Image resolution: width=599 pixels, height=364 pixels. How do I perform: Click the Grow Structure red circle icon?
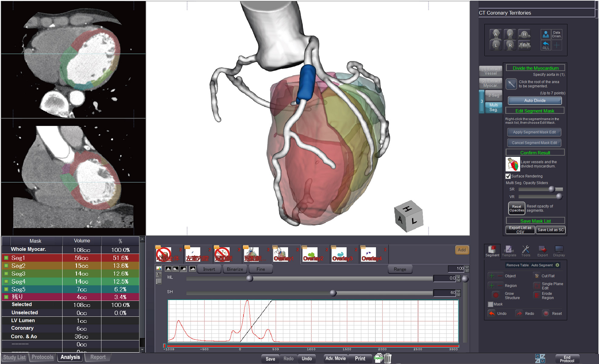(496, 295)
